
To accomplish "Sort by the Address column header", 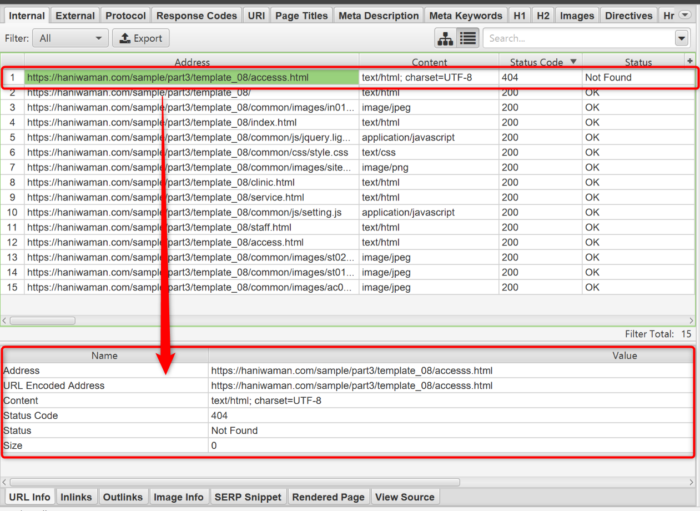I will click(192, 62).
